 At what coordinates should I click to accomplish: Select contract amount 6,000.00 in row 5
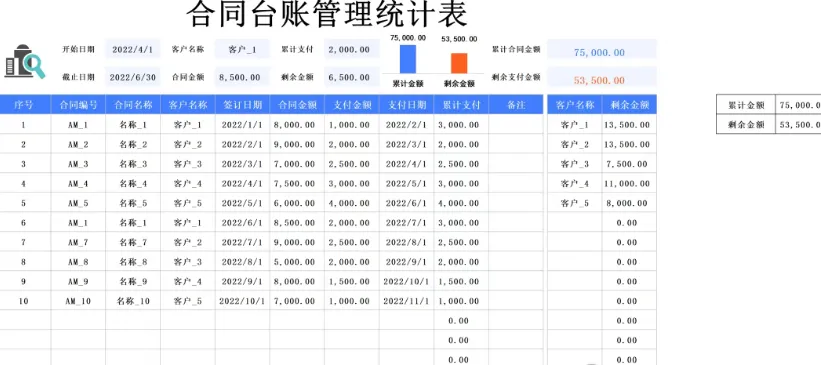pos(297,203)
